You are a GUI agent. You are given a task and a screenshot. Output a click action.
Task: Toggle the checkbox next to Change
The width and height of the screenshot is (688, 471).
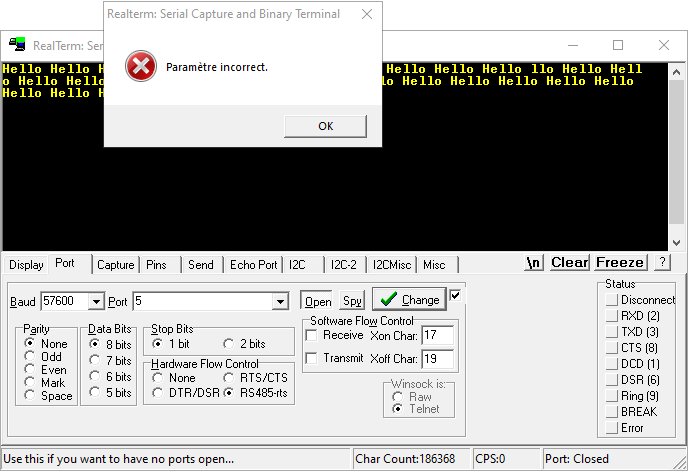tap(455, 295)
